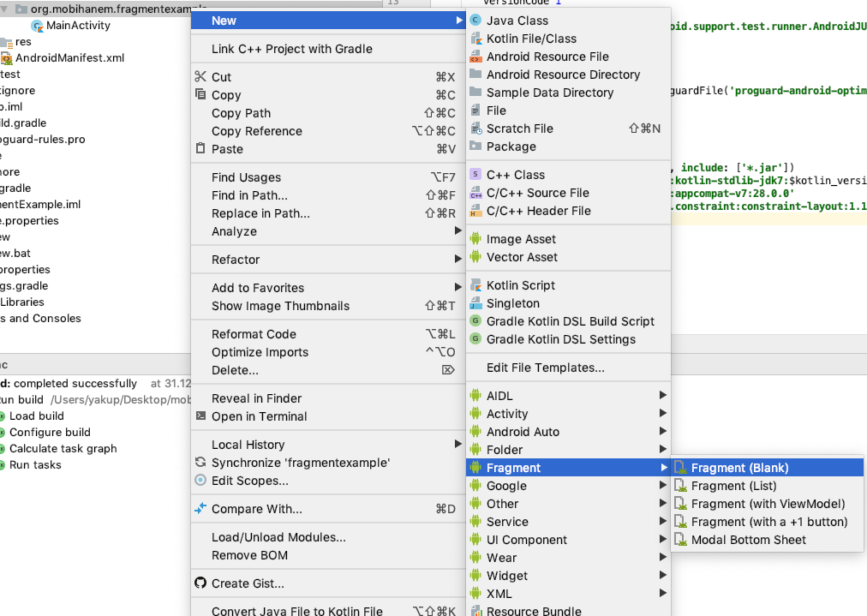The image size is (867, 616).
Task: Click the Singleton icon
Action: 475,303
